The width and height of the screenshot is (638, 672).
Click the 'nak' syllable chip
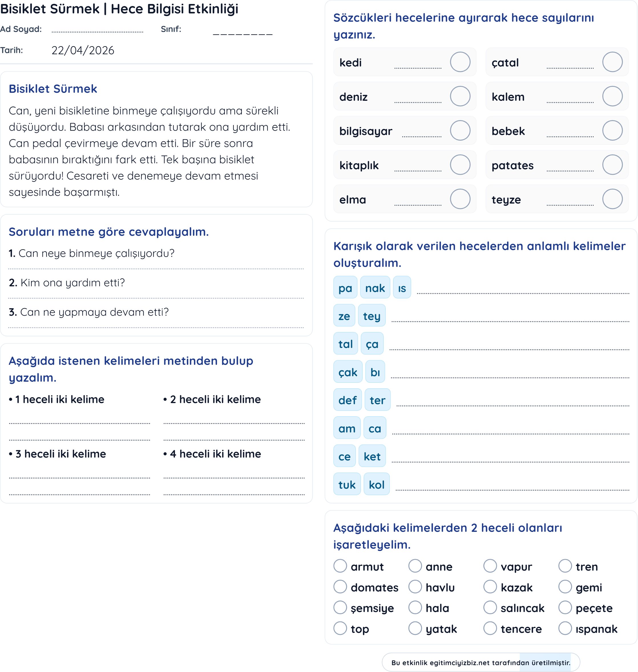click(x=375, y=288)
